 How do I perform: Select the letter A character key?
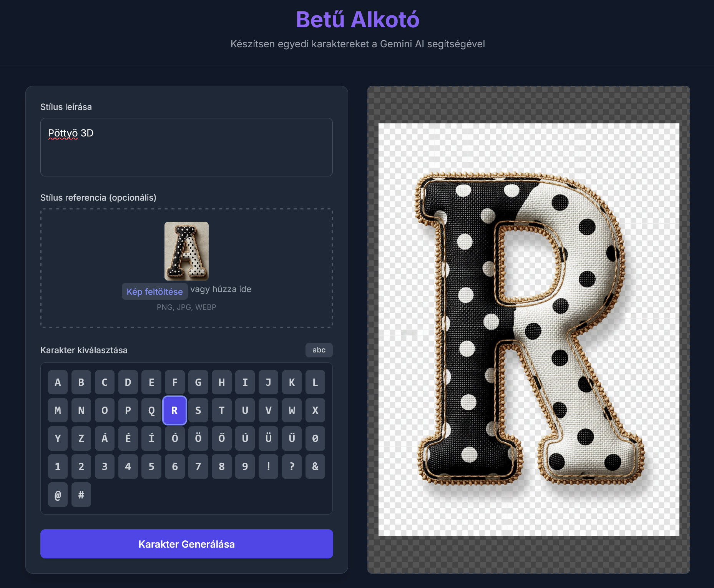58,382
